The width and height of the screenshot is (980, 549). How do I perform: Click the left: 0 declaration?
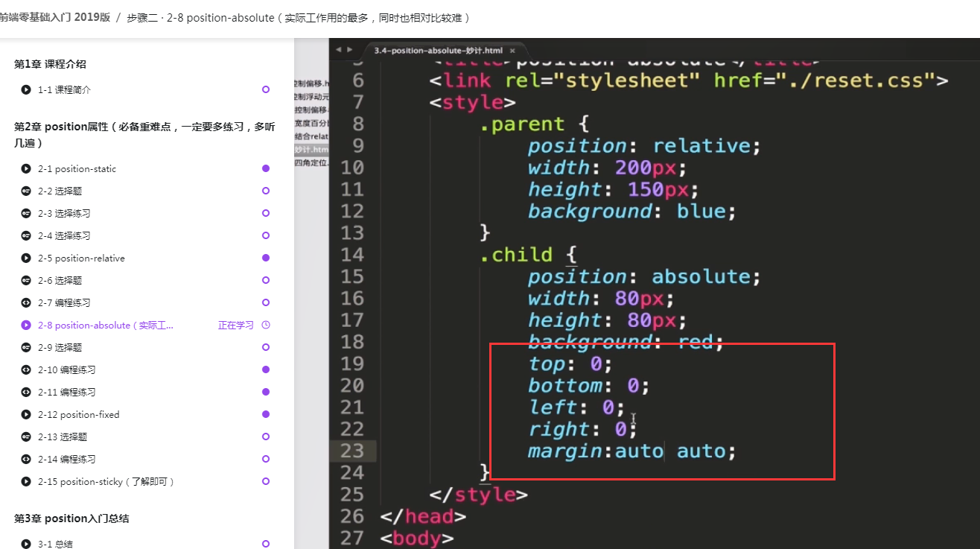pyautogui.click(x=576, y=407)
